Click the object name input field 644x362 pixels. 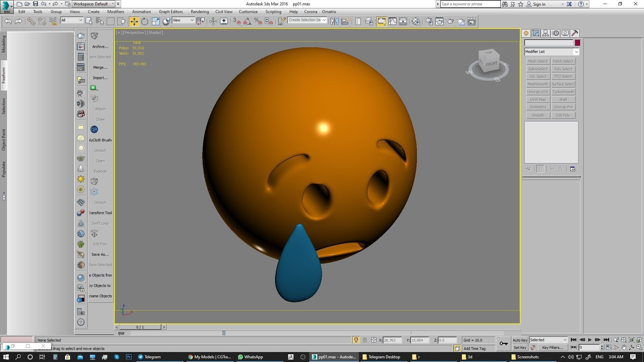point(549,43)
